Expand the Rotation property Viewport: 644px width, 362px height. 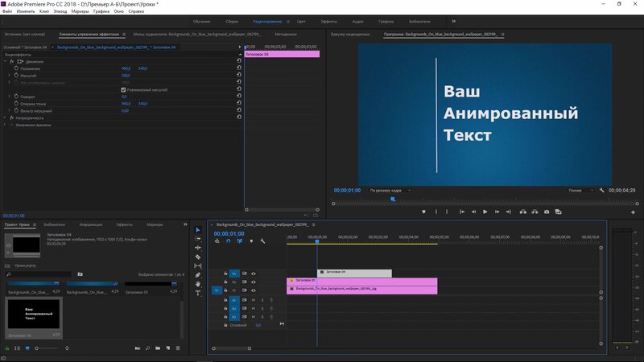(10, 96)
